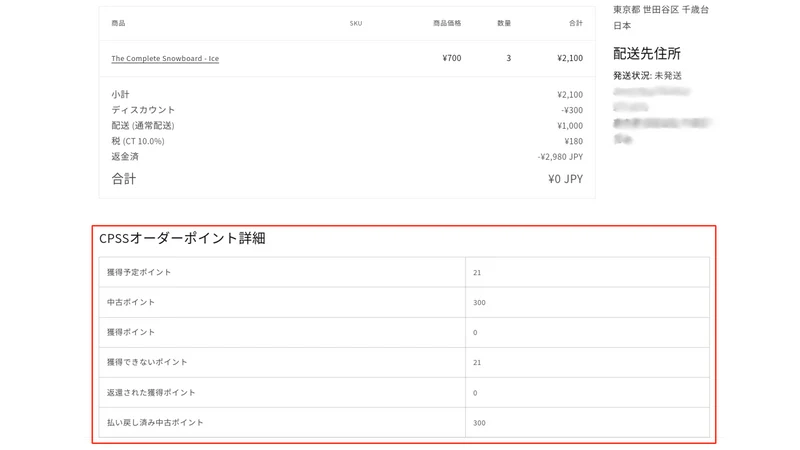Select the 発送状況: 未発送 status

pyautogui.click(x=647, y=76)
